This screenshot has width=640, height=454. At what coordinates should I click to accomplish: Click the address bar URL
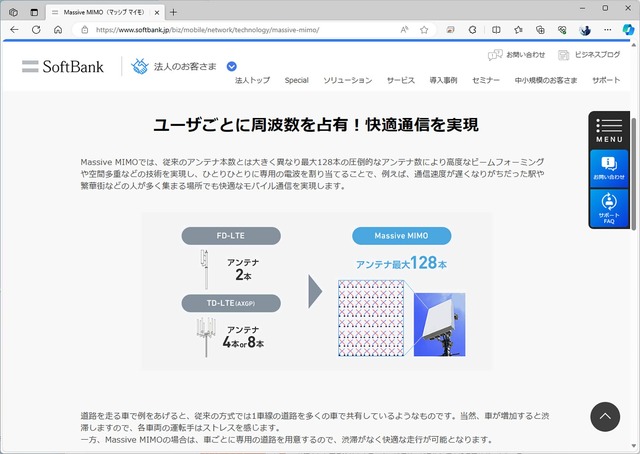tap(207, 30)
